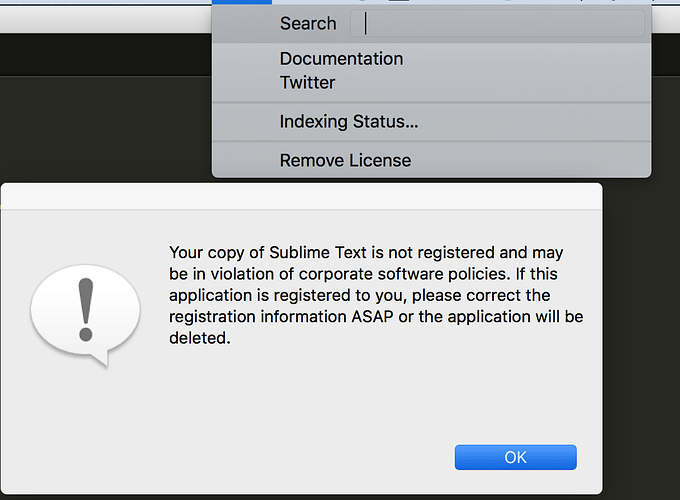This screenshot has width=680, height=500.
Task: Click the alert dialog's blank title bar
Action: coord(301,196)
